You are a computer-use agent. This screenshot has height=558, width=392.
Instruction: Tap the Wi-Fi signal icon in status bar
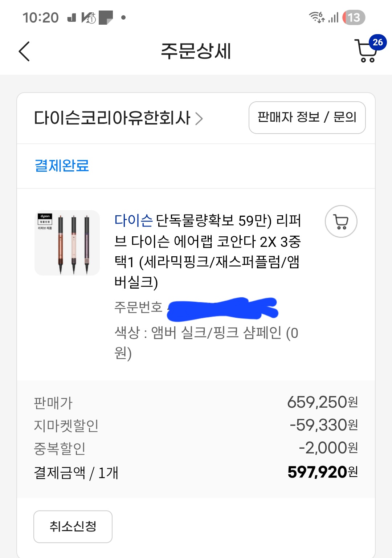point(317,17)
